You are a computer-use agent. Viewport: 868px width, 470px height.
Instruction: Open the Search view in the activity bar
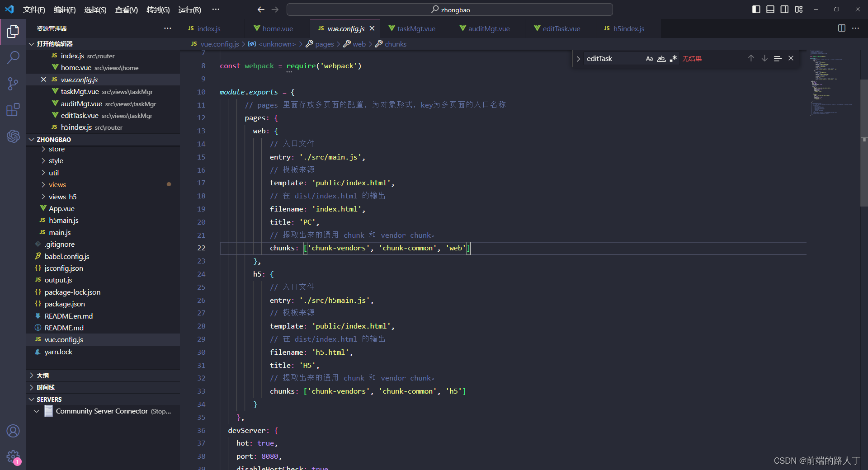13,57
